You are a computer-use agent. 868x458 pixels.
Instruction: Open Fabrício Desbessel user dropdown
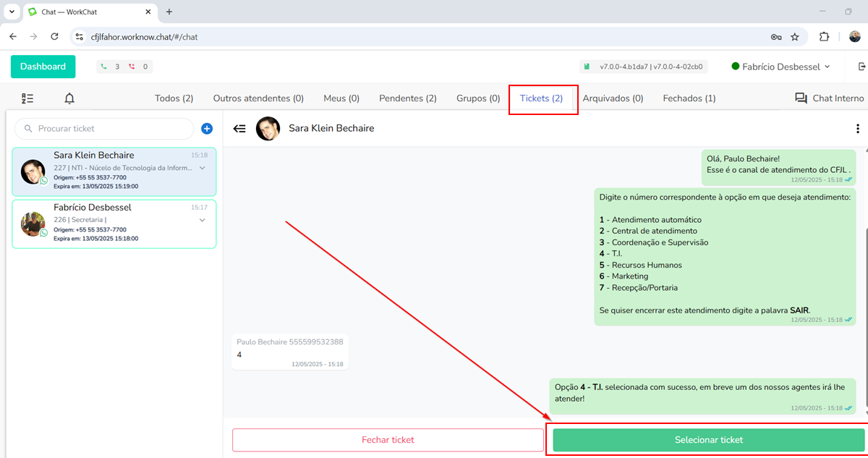pos(780,67)
